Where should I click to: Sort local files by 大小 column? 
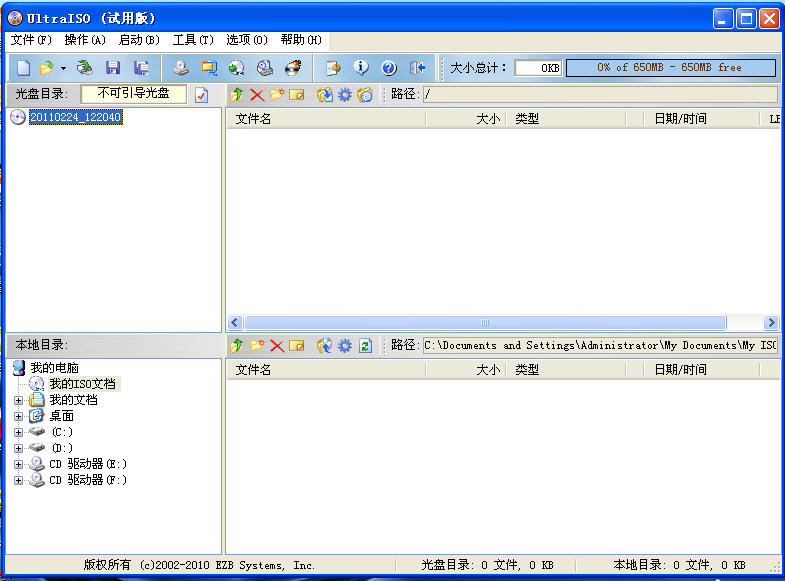[466, 370]
